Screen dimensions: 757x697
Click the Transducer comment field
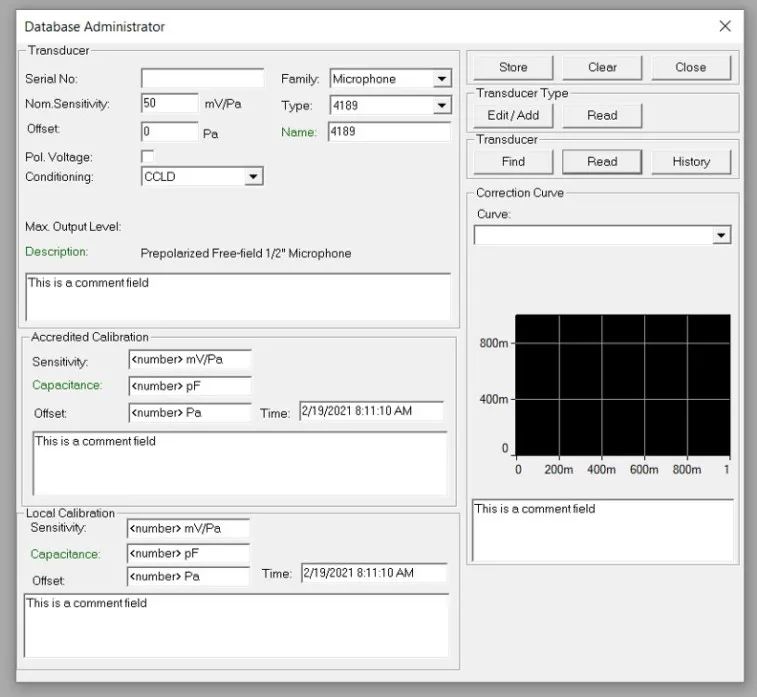pos(238,297)
